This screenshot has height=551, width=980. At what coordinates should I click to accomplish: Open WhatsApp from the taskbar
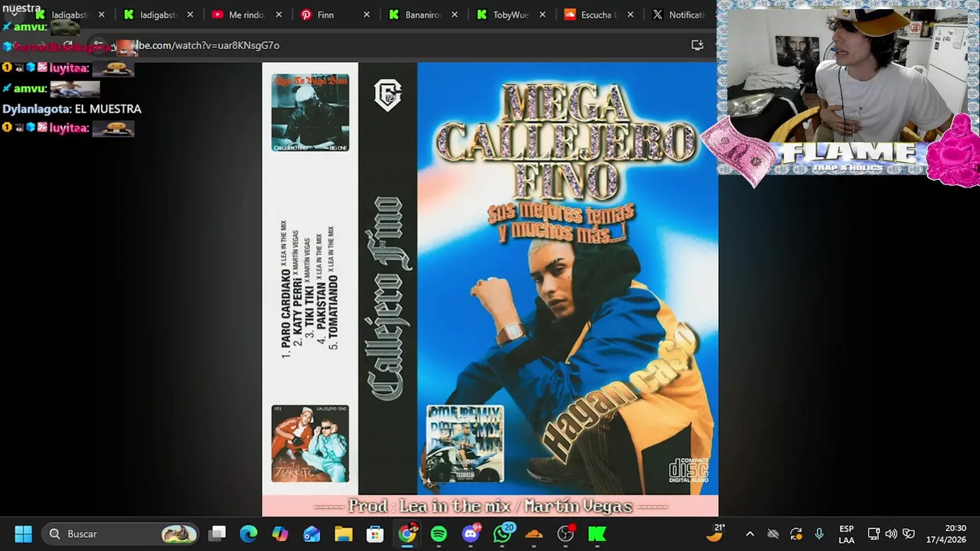502,533
